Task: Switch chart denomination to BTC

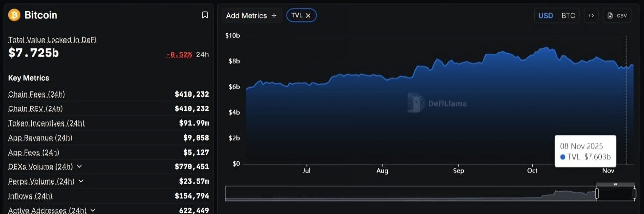Action: (568, 16)
